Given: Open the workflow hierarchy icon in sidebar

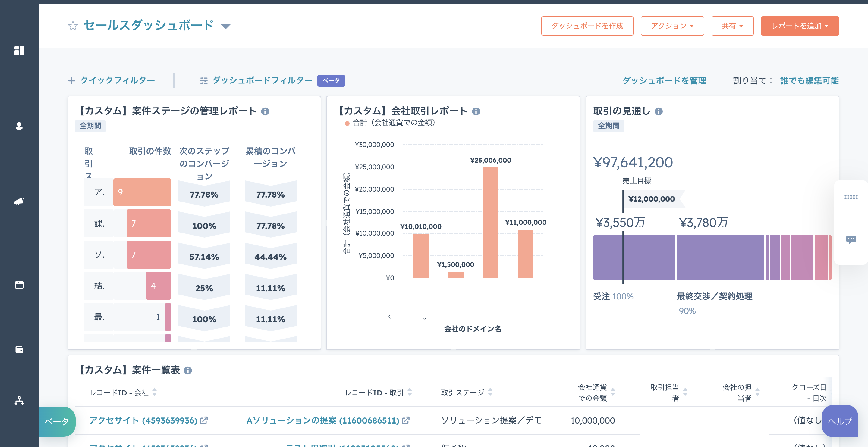Looking at the screenshot, I should click(19, 401).
